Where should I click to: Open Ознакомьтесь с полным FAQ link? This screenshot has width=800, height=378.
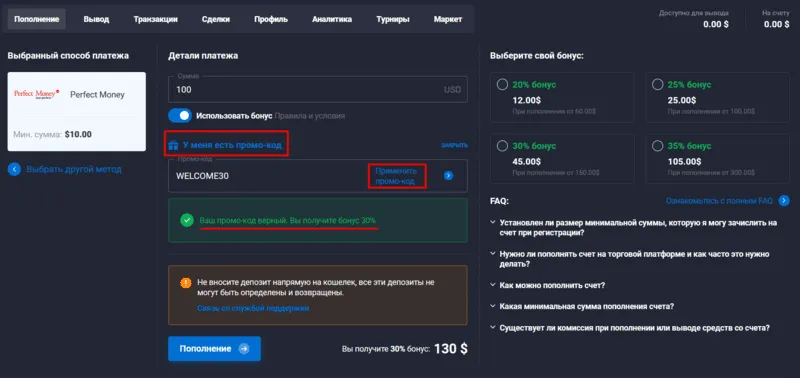pyautogui.click(x=719, y=201)
